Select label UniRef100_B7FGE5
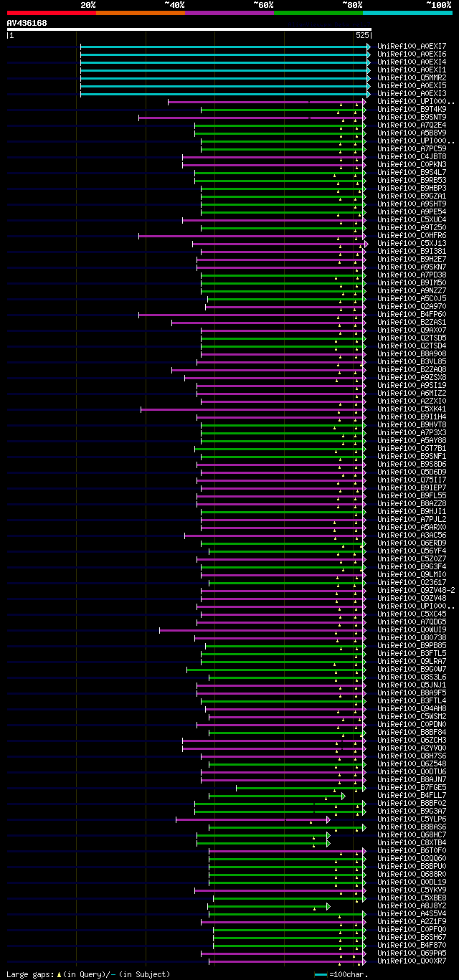Image resolution: width=459 pixels, height=980 pixels. [x=412, y=787]
